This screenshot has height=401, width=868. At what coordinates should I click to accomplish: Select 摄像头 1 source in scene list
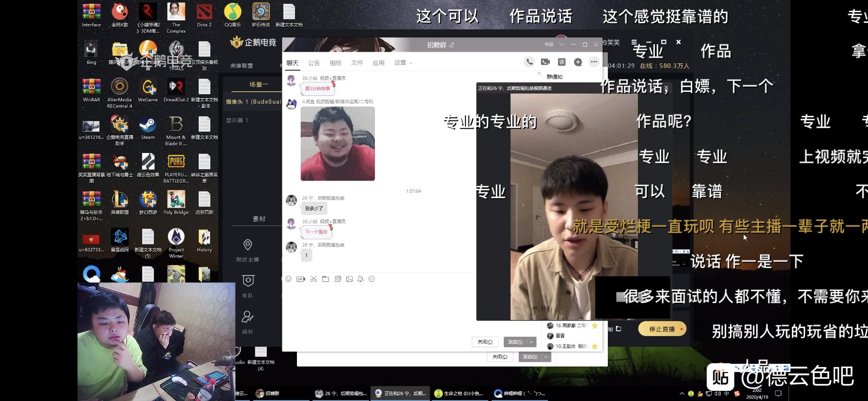tap(253, 102)
